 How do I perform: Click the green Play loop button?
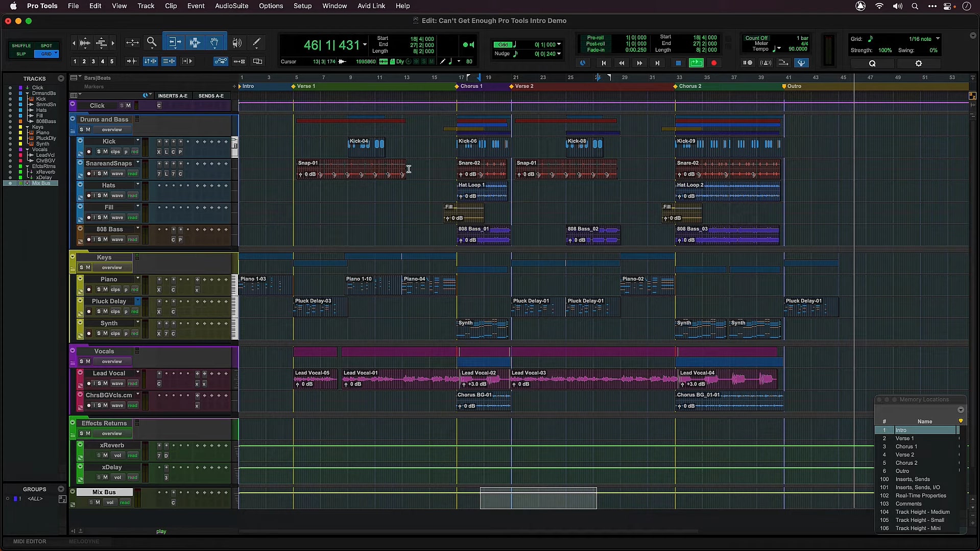[696, 63]
